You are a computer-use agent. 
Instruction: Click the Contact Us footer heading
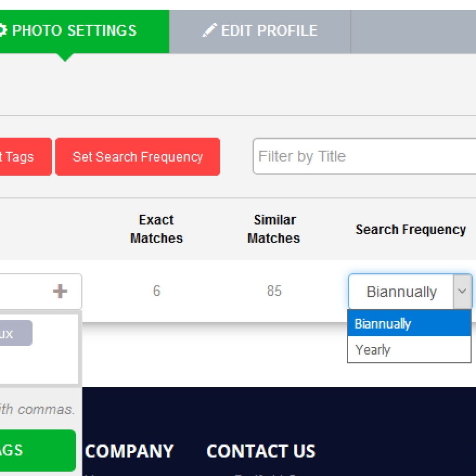[261, 451]
